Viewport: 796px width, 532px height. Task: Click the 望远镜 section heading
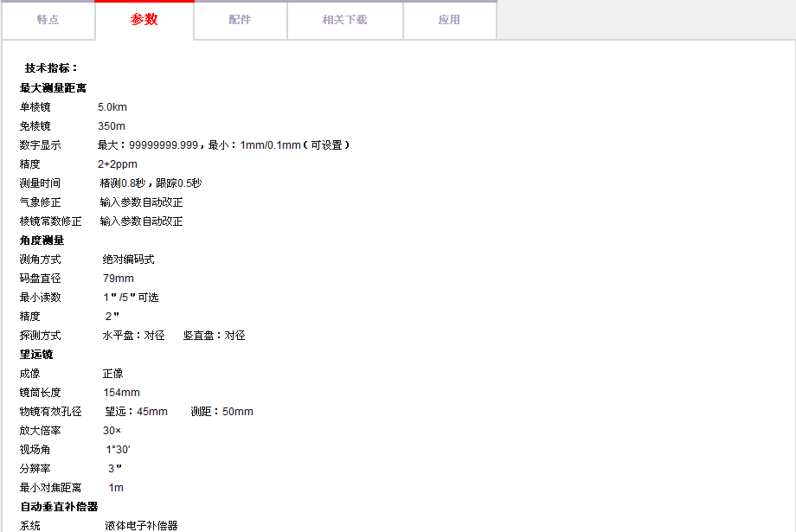click(36, 355)
